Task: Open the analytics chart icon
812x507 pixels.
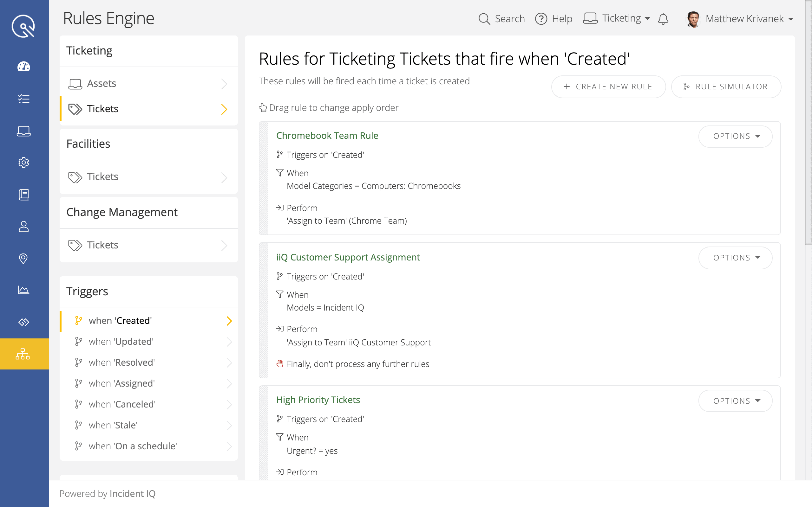Action: pyautogui.click(x=24, y=290)
